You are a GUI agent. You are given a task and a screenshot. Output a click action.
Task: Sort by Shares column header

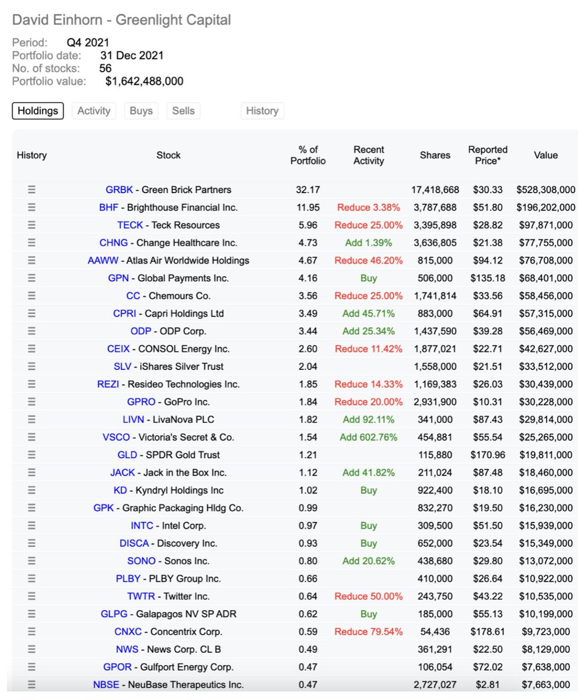coord(435,155)
